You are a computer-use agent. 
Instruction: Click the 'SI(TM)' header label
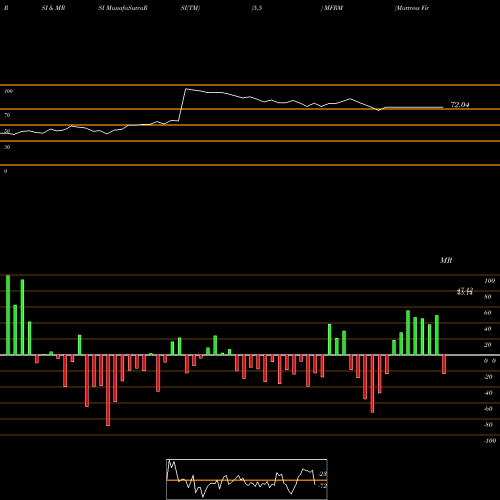(190, 8)
